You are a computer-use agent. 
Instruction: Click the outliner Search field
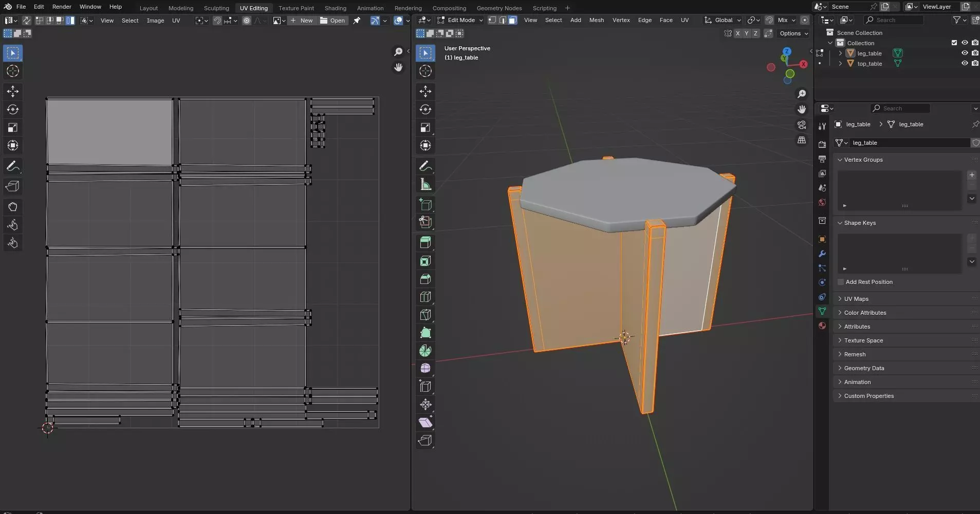pyautogui.click(x=894, y=20)
